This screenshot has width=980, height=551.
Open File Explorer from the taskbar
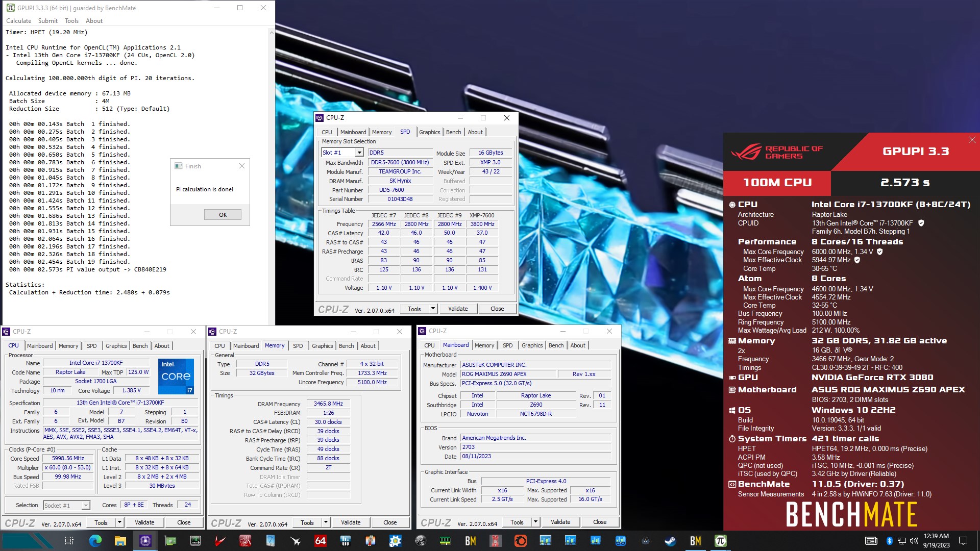point(120,541)
